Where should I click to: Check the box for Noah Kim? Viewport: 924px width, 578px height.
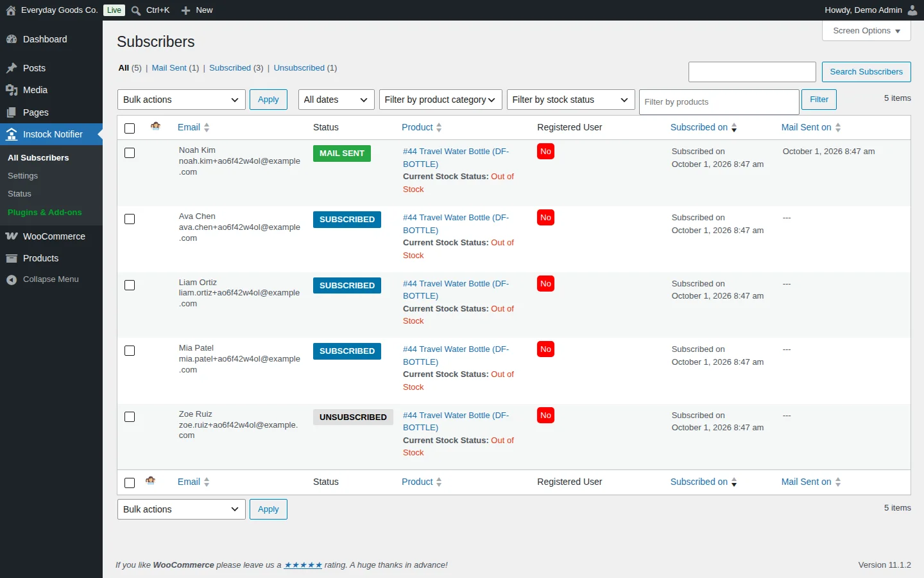pyautogui.click(x=130, y=153)
